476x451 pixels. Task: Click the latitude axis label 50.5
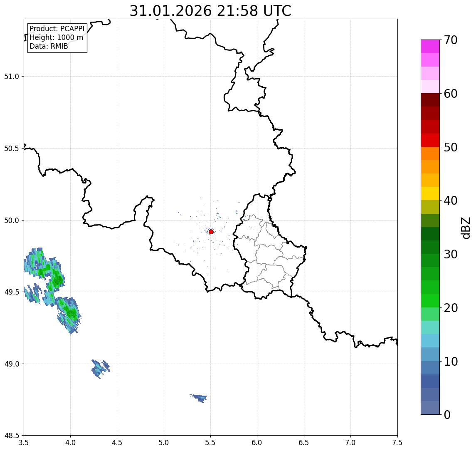point(12,149)
